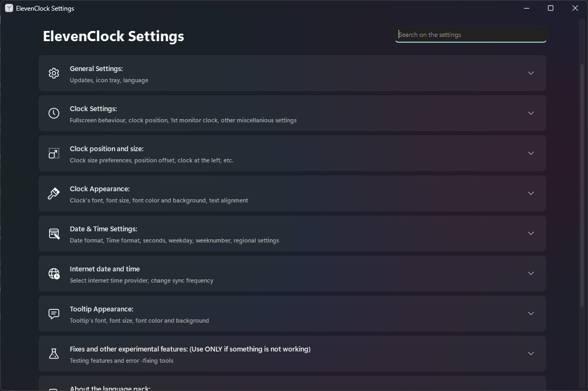Expand the Clock Appearance chevron

[530, 193]
